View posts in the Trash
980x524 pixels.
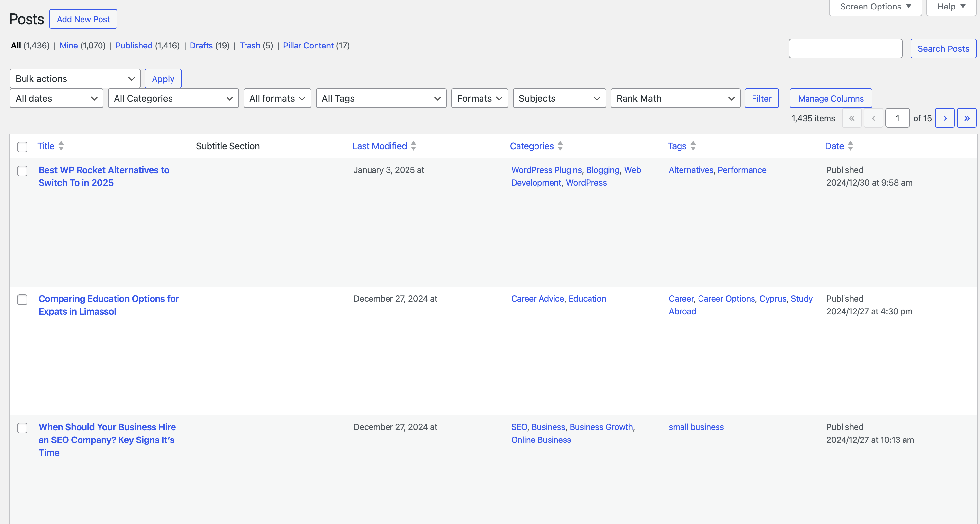point(250,45)
